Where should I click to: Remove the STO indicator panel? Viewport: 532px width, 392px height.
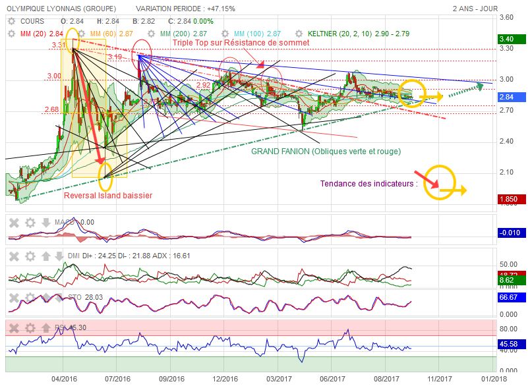(14, 298)
